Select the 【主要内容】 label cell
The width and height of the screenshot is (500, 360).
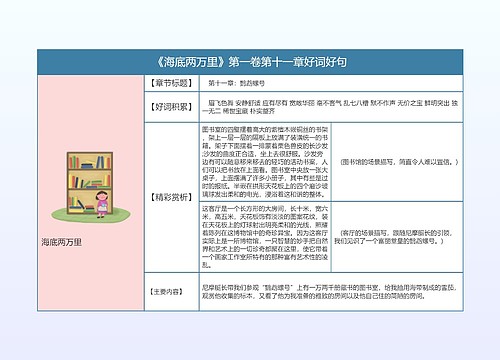[x=172, y=292]
